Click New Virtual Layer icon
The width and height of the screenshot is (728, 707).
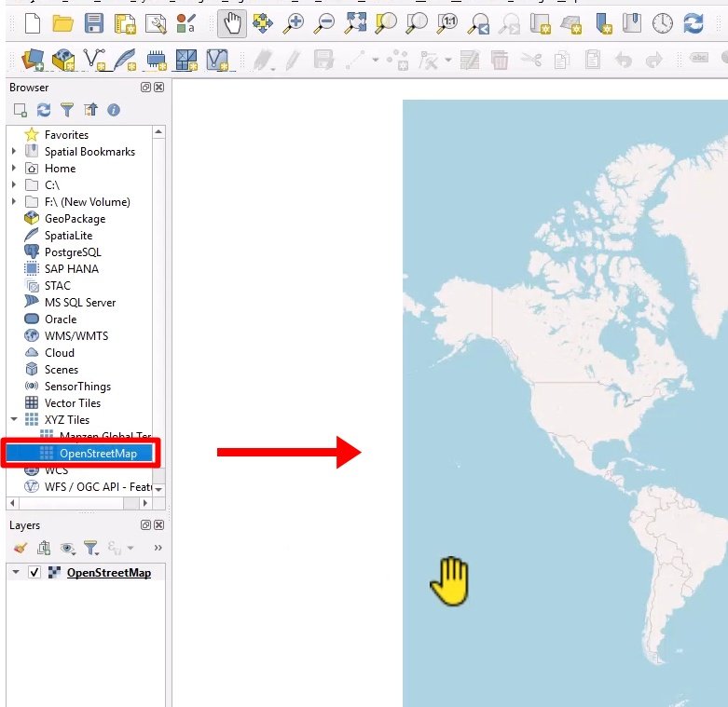pos(217,60)
